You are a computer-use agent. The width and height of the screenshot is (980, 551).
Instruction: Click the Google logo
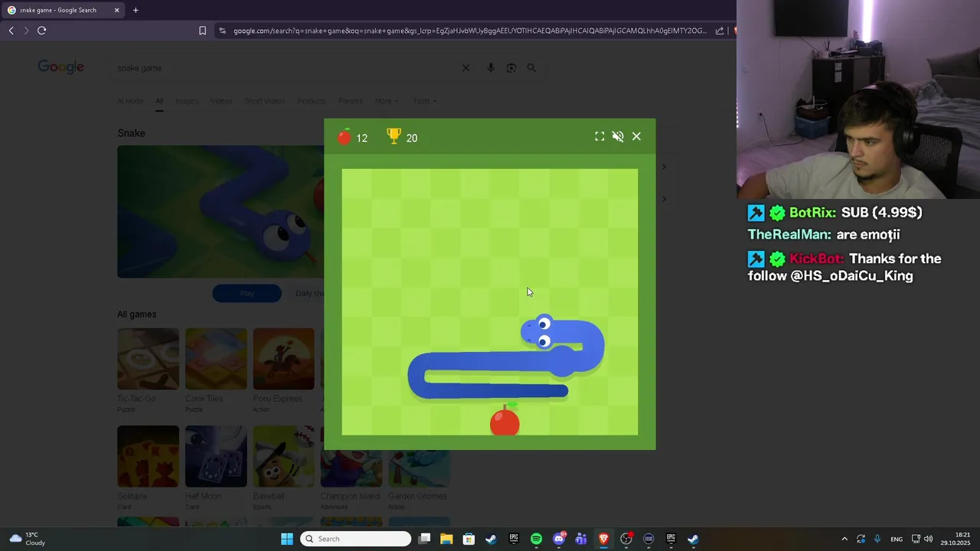[61, 67]
